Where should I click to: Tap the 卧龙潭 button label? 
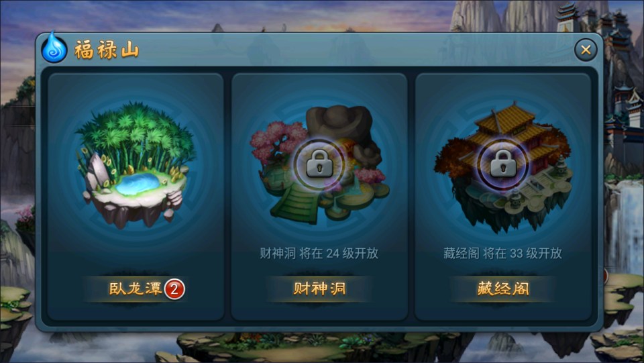pos(136,289)
